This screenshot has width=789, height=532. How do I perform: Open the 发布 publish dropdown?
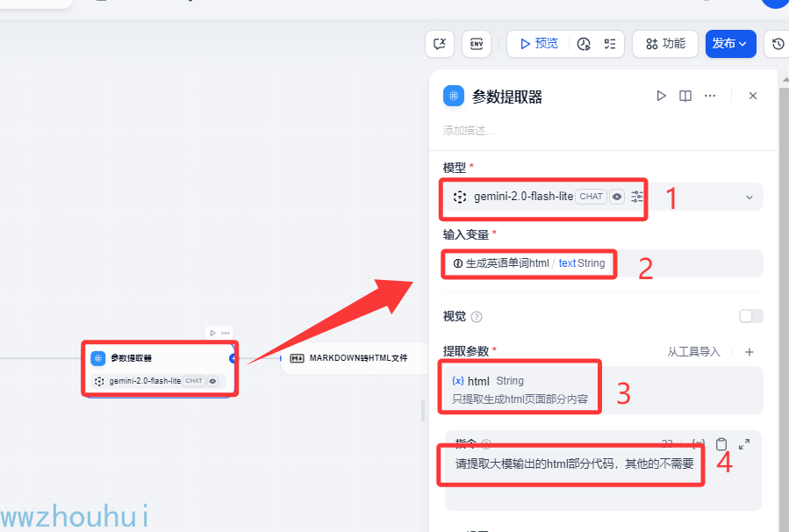coord(730,44)
